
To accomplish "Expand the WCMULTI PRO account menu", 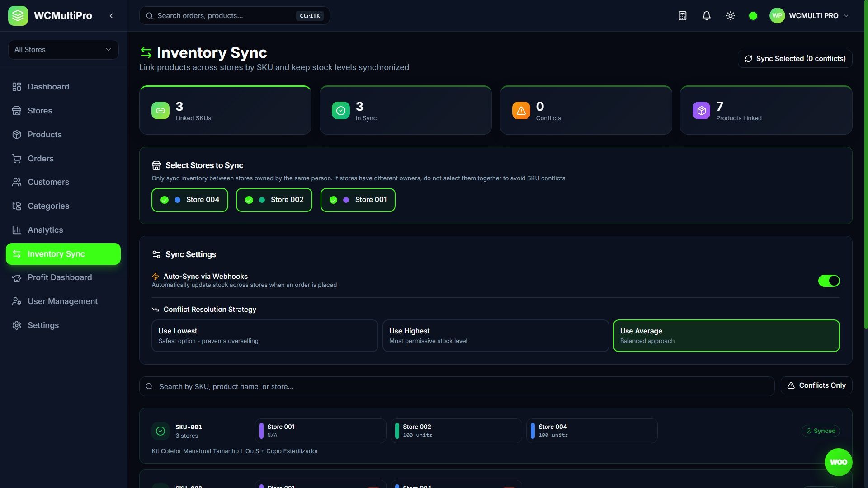I will pos(809,16).
